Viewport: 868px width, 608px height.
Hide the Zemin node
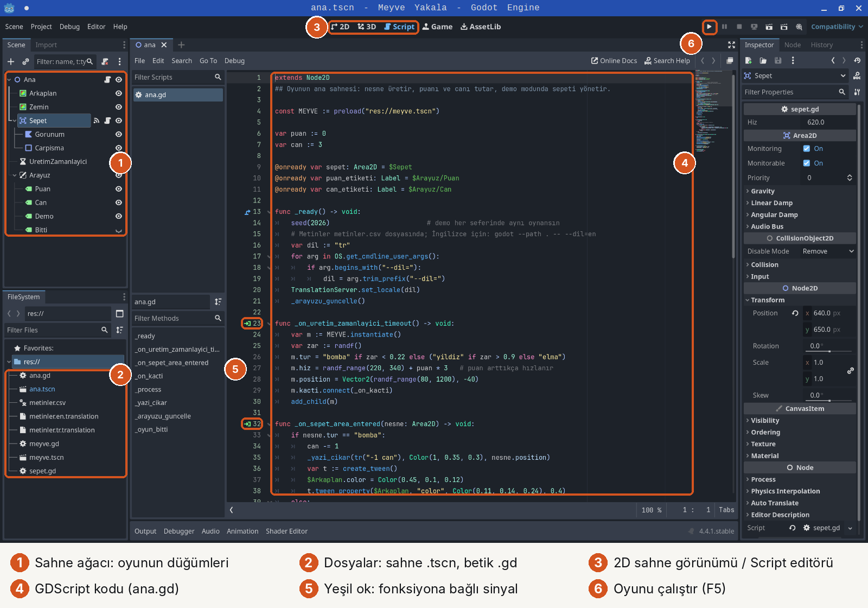coord(119,107)
